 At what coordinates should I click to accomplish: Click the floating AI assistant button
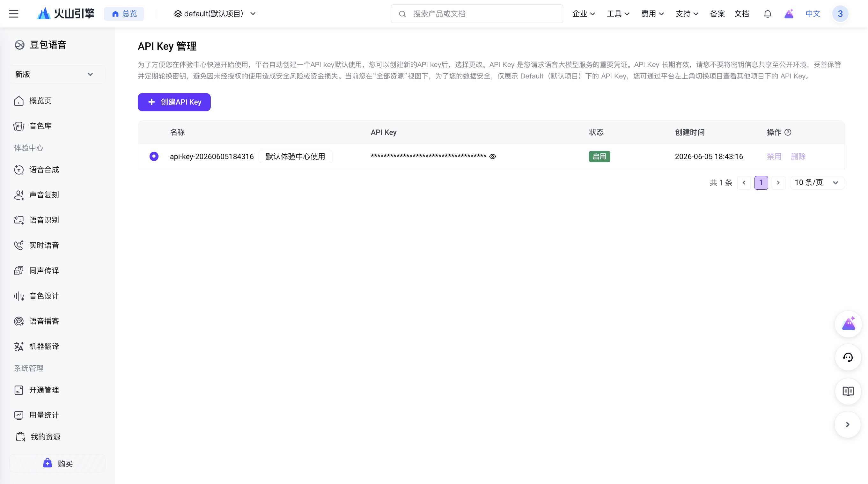tap(848, 324)
